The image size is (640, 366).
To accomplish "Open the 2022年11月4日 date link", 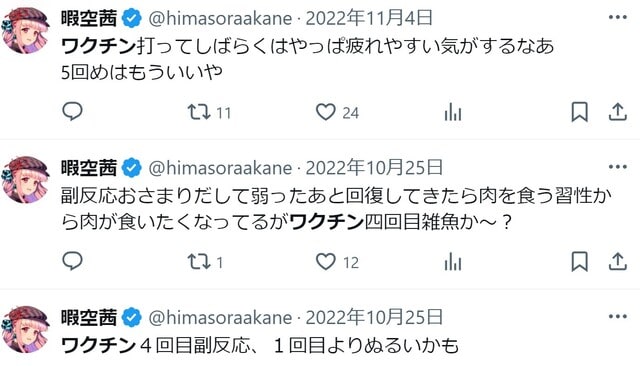I will pyautogui.click(x=369, y=18).
